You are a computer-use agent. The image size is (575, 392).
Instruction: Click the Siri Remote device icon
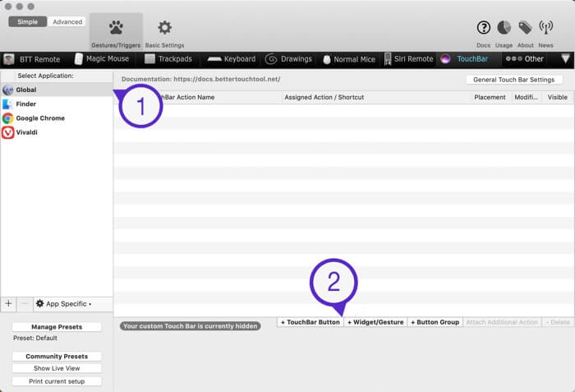pos(388,58)
